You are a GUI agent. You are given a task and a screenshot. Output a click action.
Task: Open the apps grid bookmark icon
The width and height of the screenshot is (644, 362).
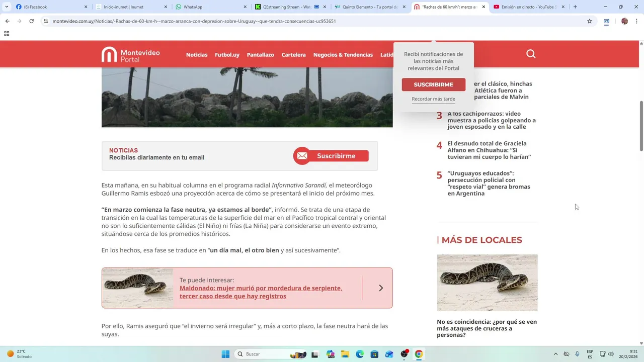[7, 34]
